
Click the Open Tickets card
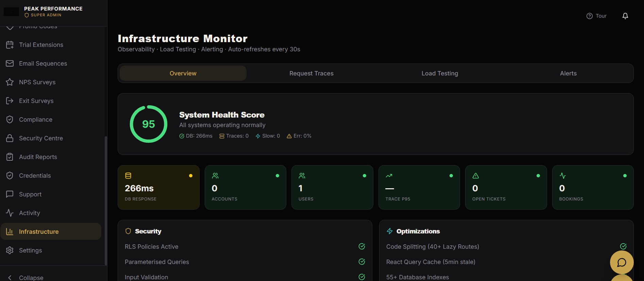pos(506,187)
